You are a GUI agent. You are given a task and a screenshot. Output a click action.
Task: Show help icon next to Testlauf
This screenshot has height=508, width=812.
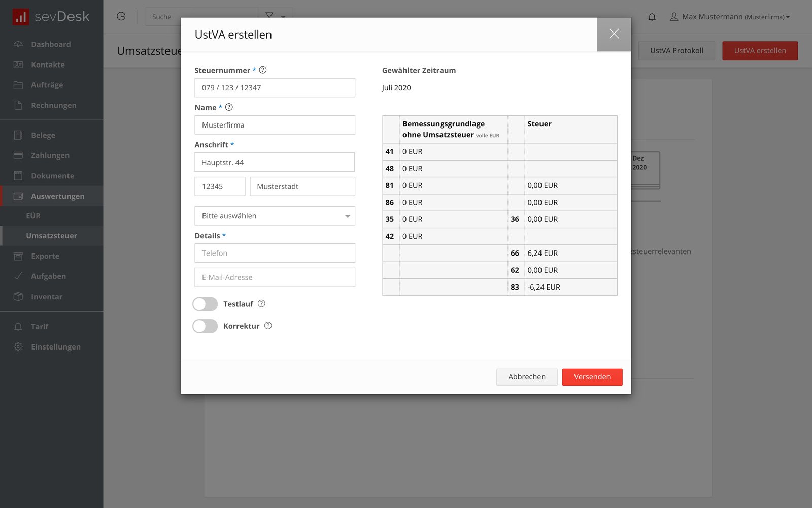pos(261,304)
